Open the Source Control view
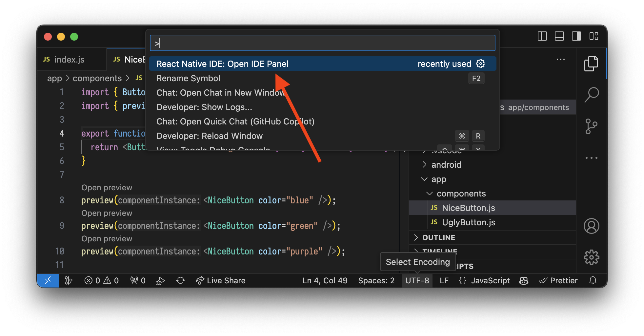The image size is (644, 336). (592, 126)
